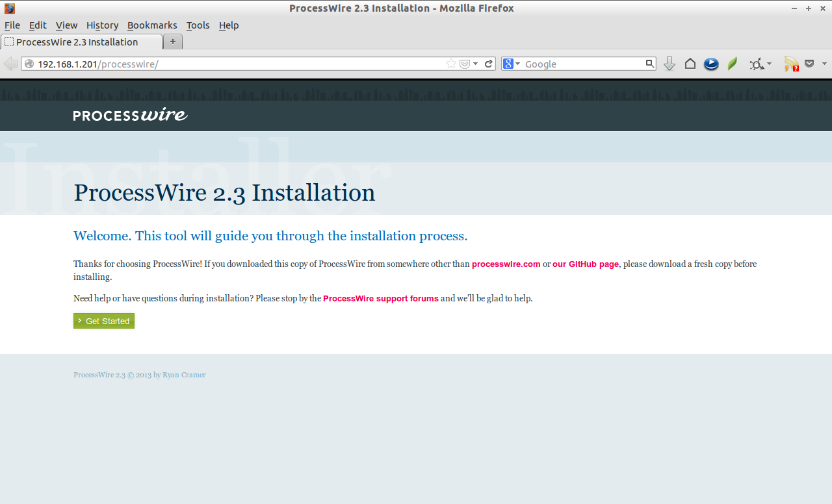Click the RSS feed toolbar icon
The height and width of the screenshot is (504, 832).
click(791, 64)
